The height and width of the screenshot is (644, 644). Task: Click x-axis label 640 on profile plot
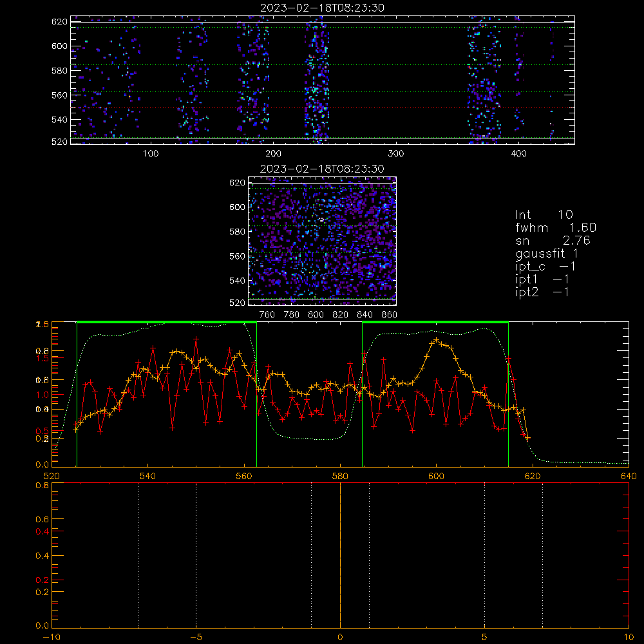(629, 476)
